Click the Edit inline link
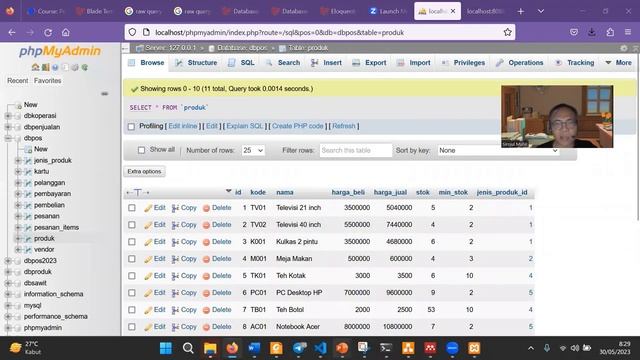 coord(183,126)
